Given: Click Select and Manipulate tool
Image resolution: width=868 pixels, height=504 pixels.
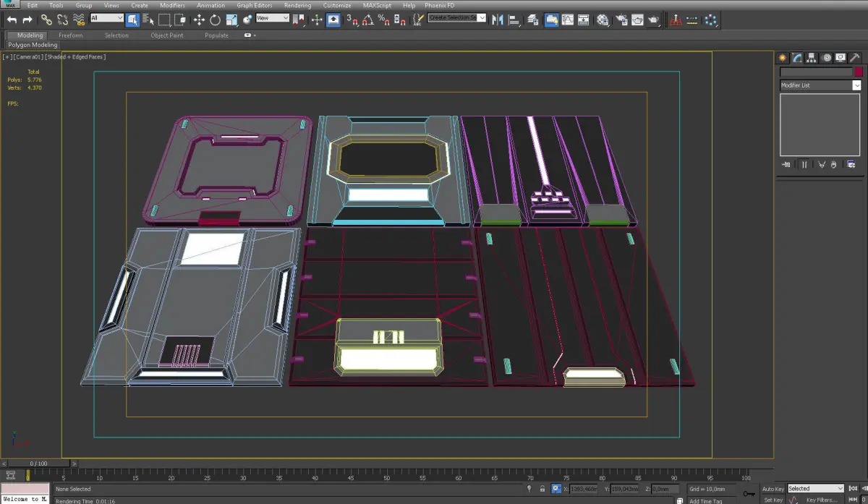Looking at the screenshot, I should (317, 20).
